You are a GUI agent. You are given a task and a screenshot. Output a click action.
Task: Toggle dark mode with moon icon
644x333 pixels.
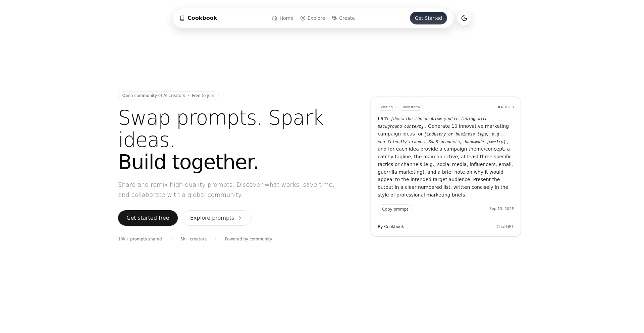(x=464, y=18)
